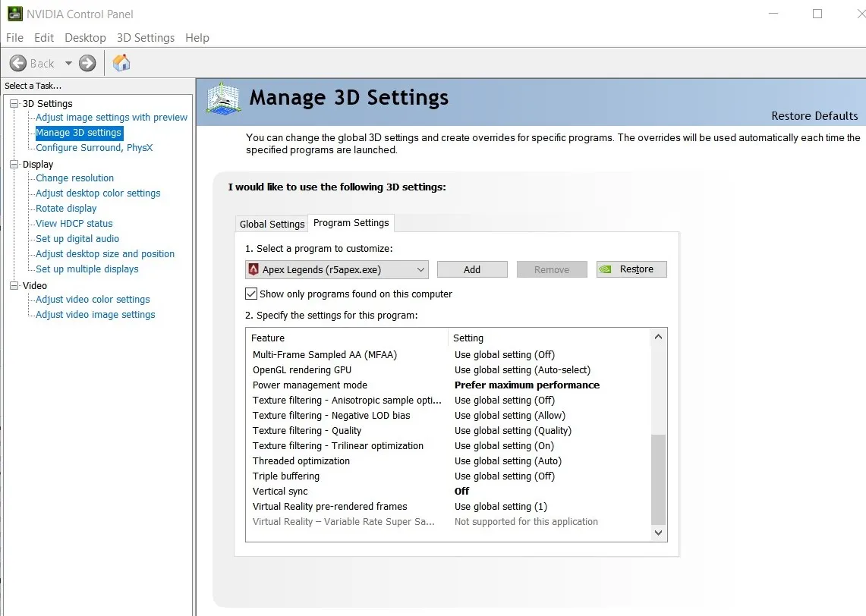Click the Feature column header
Image resolution: width=866 pixels, height=616 pixels.
pyautogui.click(x=347, y=338)
